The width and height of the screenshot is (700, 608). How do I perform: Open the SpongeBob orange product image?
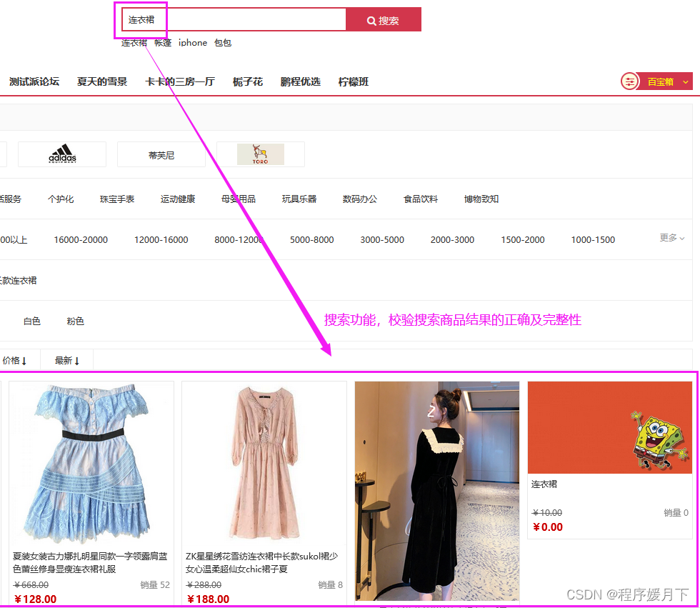[x=610, y=427]
